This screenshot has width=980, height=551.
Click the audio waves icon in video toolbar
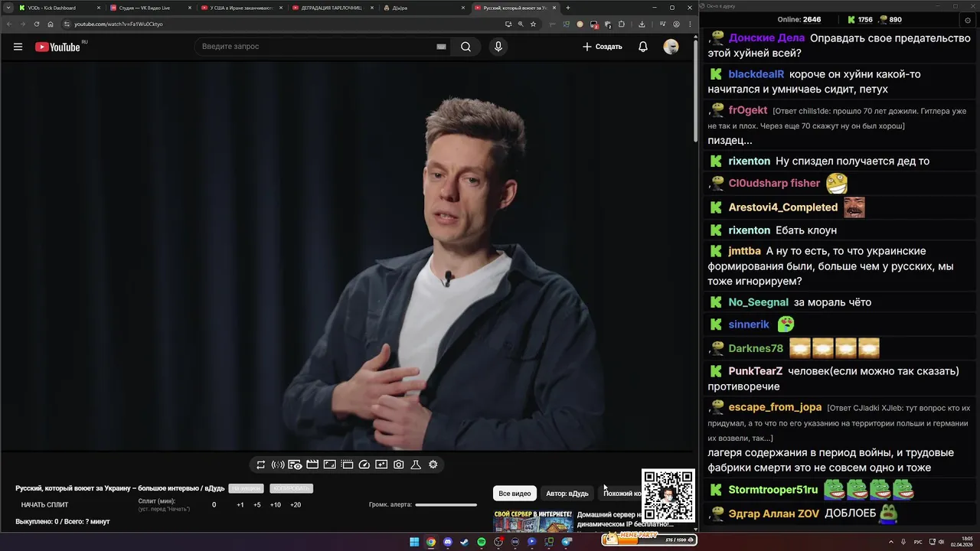(278, 465)
